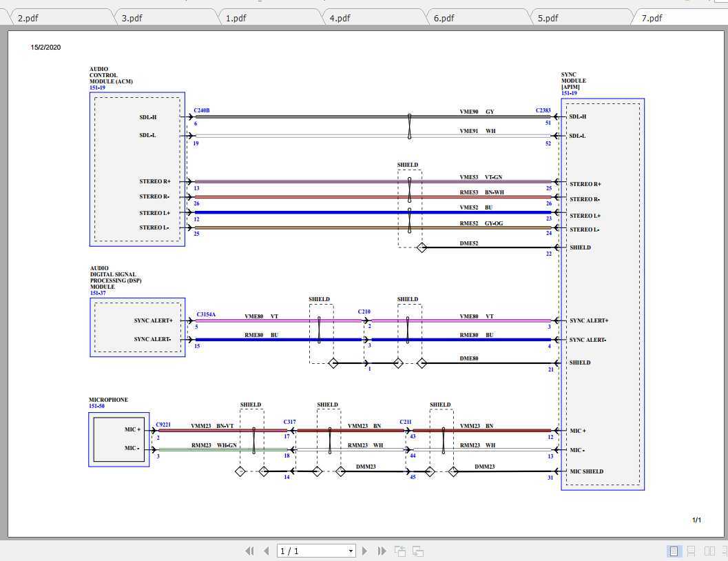This screenshot has width=728, height=561.
Task: Select continuous page view mode
Action: pos(691,551)
